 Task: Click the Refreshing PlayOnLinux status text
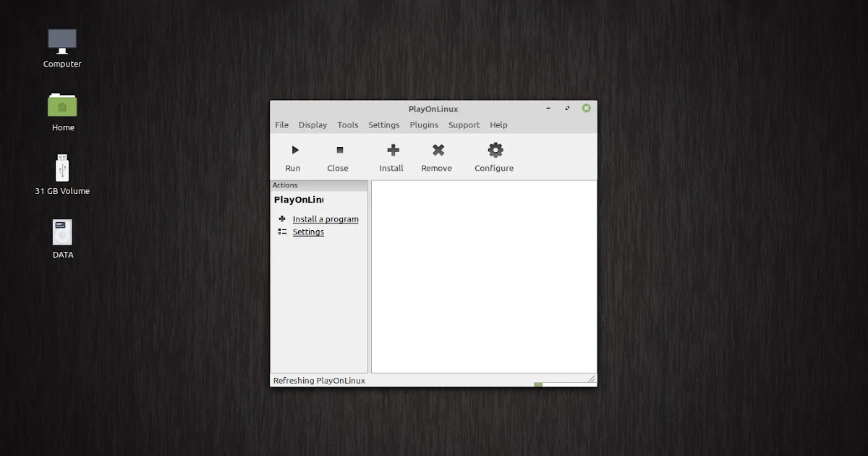(x=319, y=380)
